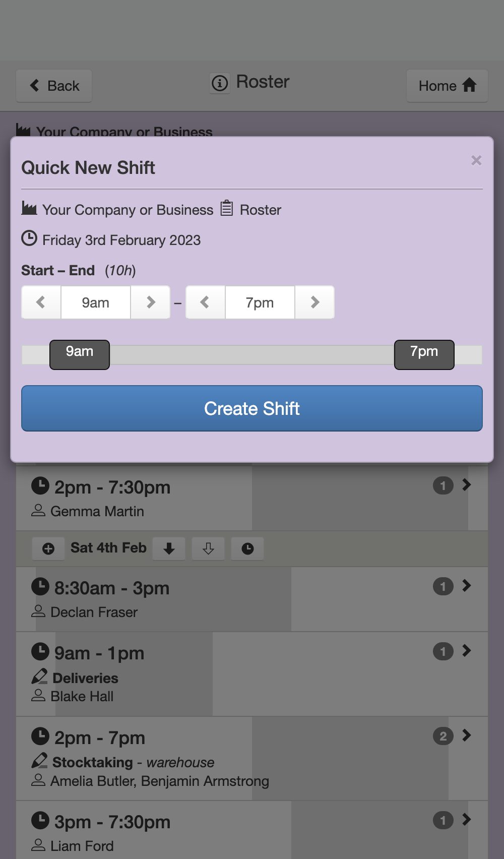The height and width of the screenshot is (859, 504).
Task: Close the Quick New Shift dialog
Action: pyautogui.click(x=476, y=160)
